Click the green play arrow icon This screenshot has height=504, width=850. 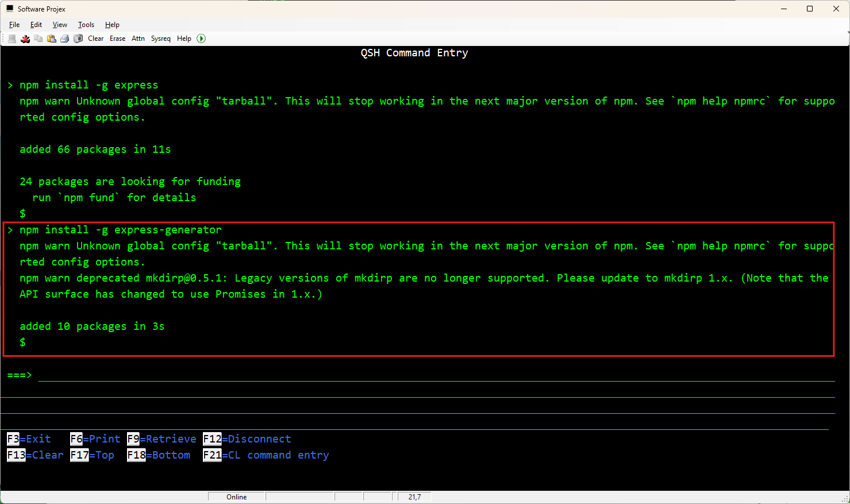pyautogui.click(x=201, y=39)
